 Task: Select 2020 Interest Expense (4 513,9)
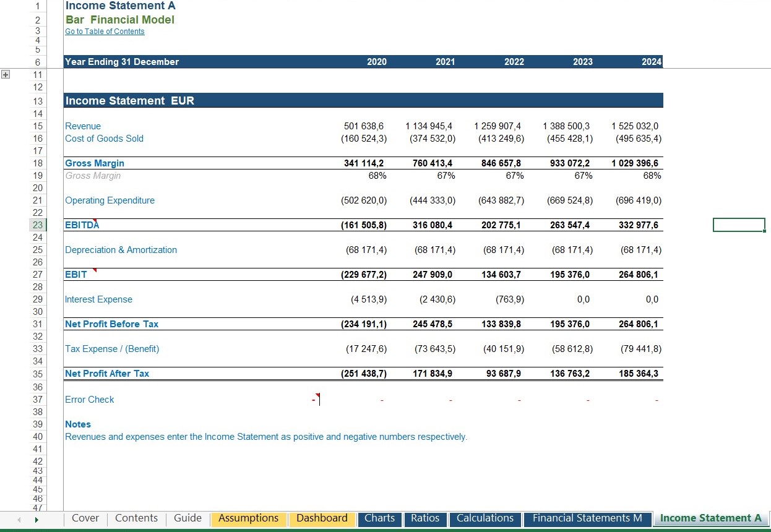coord(369,299)
